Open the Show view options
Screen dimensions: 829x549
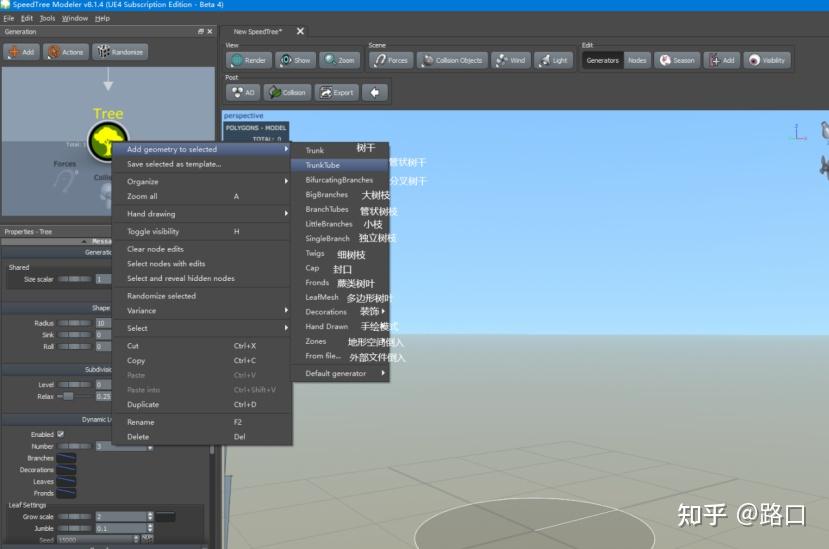point(296,60)
